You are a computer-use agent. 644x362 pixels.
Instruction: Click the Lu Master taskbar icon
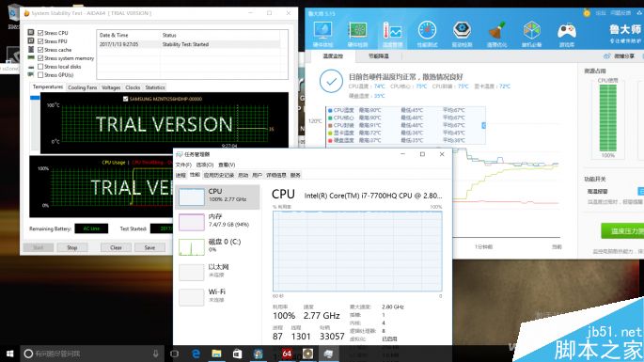click(307, 354)
